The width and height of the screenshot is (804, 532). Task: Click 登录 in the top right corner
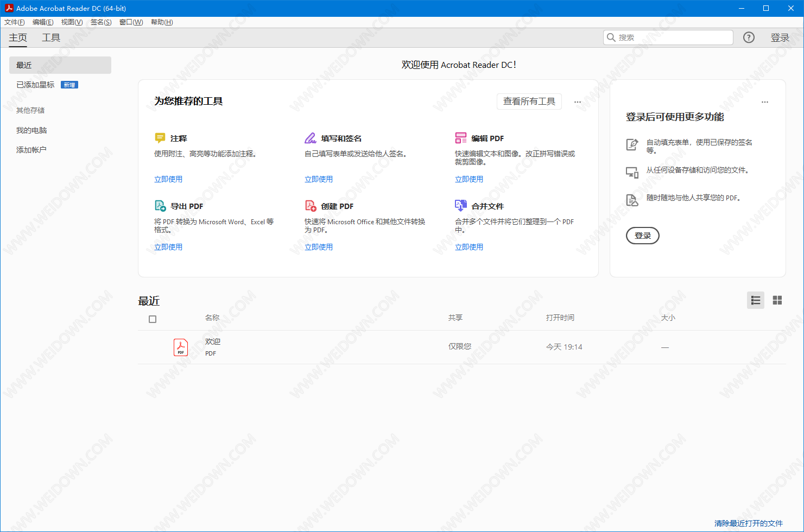(x=780, y=37)
